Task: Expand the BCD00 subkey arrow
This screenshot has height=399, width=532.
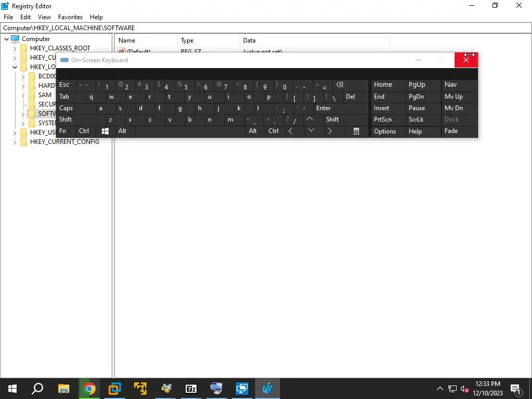Action: coord(23,77)
